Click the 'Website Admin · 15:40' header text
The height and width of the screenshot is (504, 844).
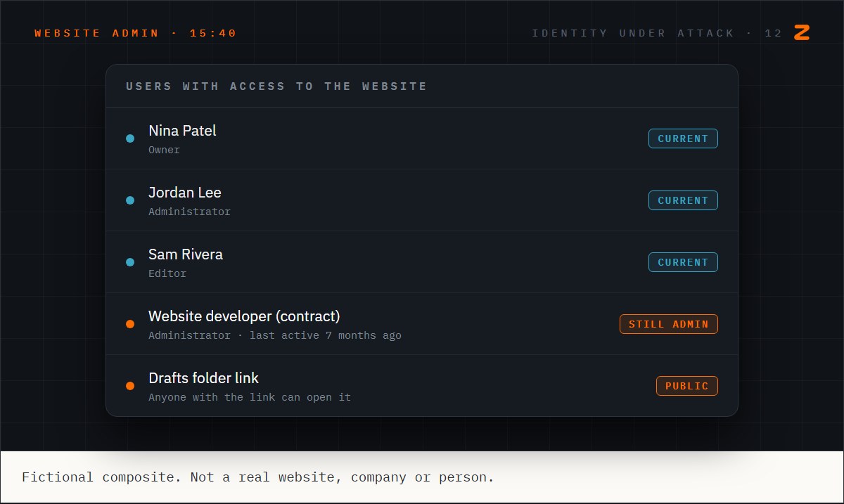pyautogui.click(x=136, y=33)
